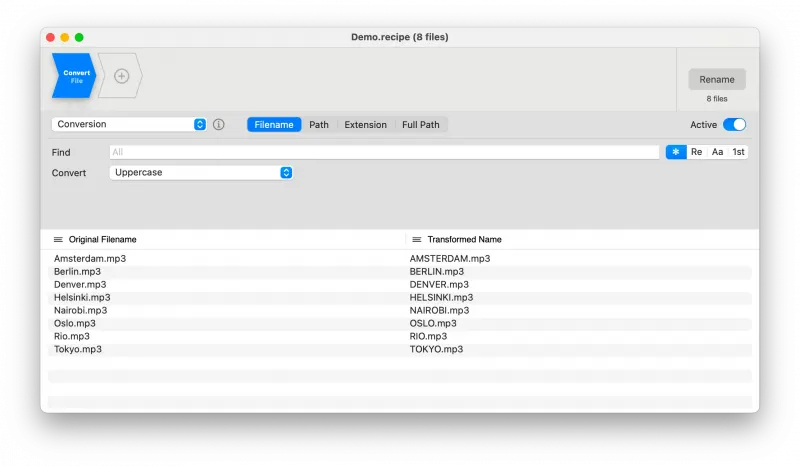Select the Berlin.mp3 original filename
The image size is (800, 466).
click(78, 272)
